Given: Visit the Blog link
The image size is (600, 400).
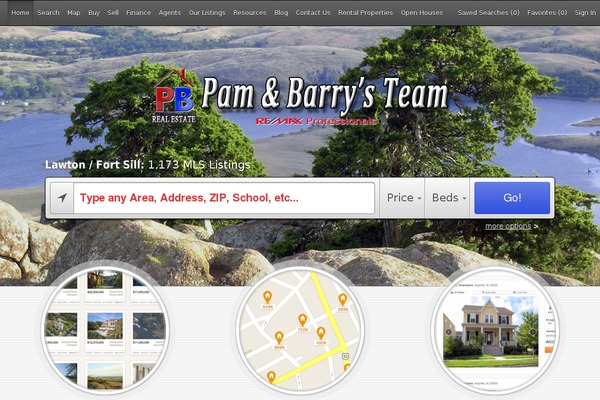Looking at the screenshot, I should click(x=281, y=13).
